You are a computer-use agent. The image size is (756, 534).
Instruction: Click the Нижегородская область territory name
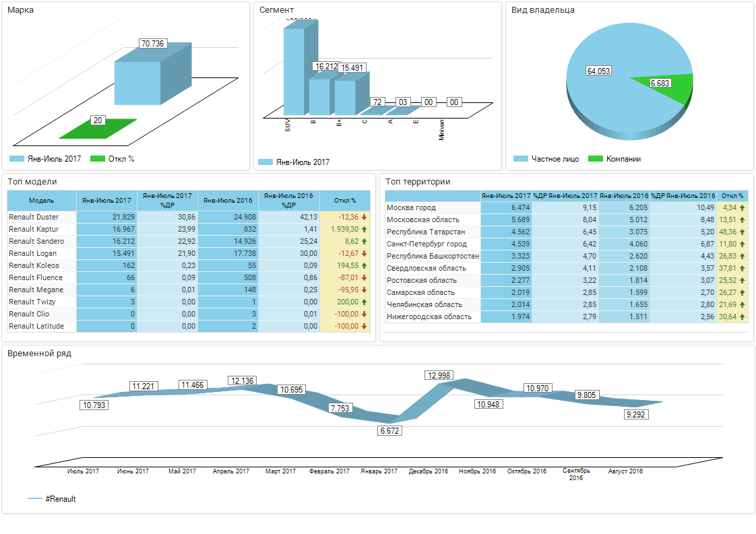[x=429, y=316]
